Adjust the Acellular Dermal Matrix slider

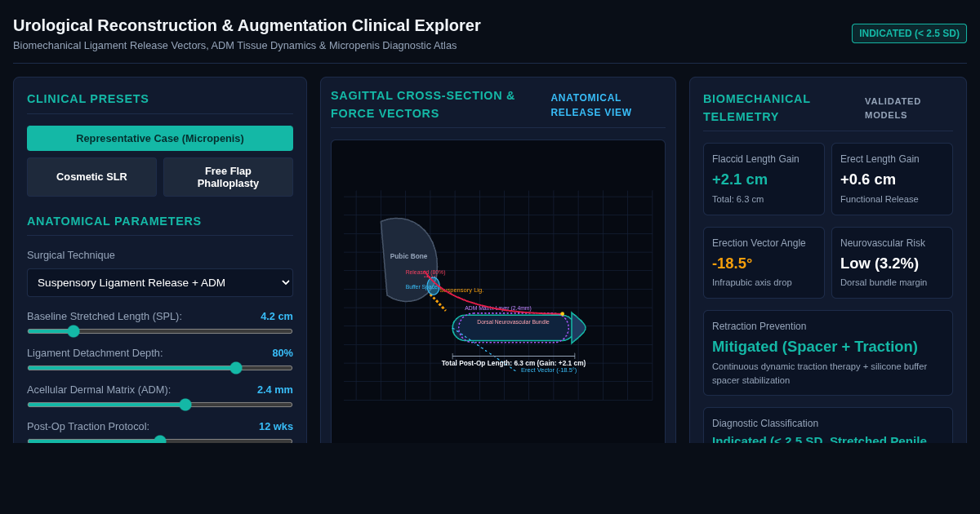tap(160, 405)
